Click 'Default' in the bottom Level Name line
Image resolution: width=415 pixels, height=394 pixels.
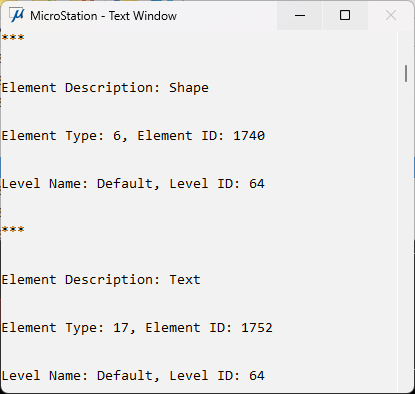(x=124, y=376)
